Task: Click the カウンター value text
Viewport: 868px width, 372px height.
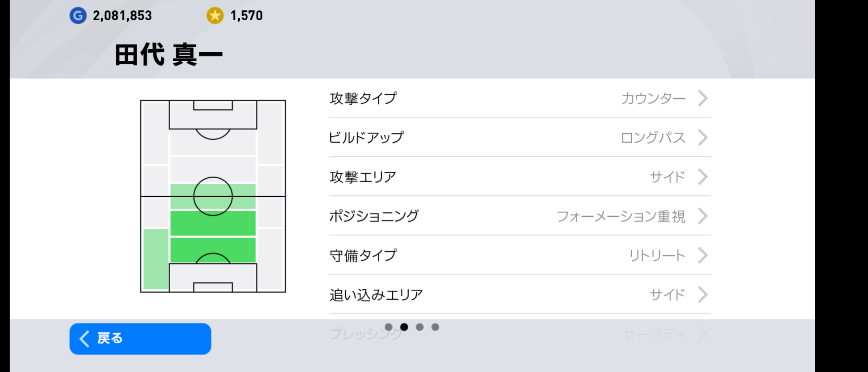Action: coord(653,99)
